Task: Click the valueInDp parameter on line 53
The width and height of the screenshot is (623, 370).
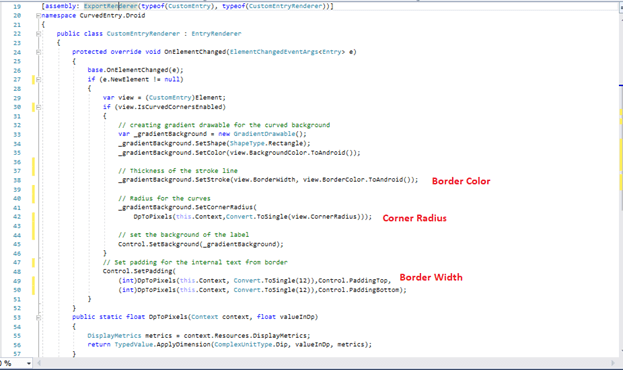Action: [x=297, y=317]
